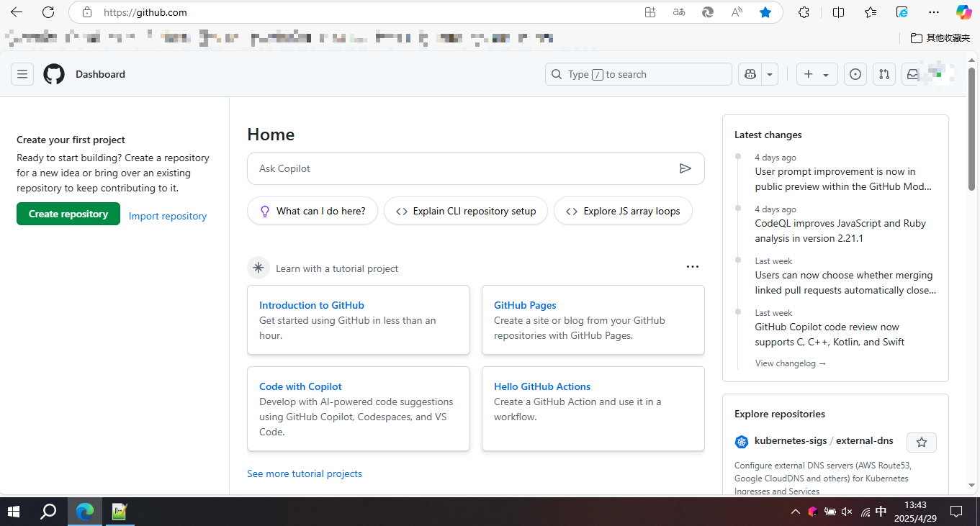980x526 pixels.
Task: Open the User prompt improvement changelog entry
Action: pos(844,179)
